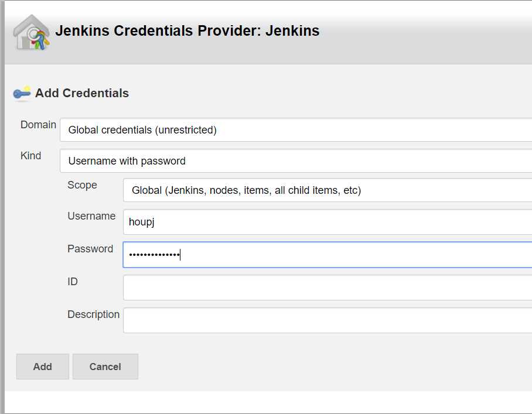Open the Domain dropdown
The width and height of the screenshot is (532, 414).
point(296,130)
